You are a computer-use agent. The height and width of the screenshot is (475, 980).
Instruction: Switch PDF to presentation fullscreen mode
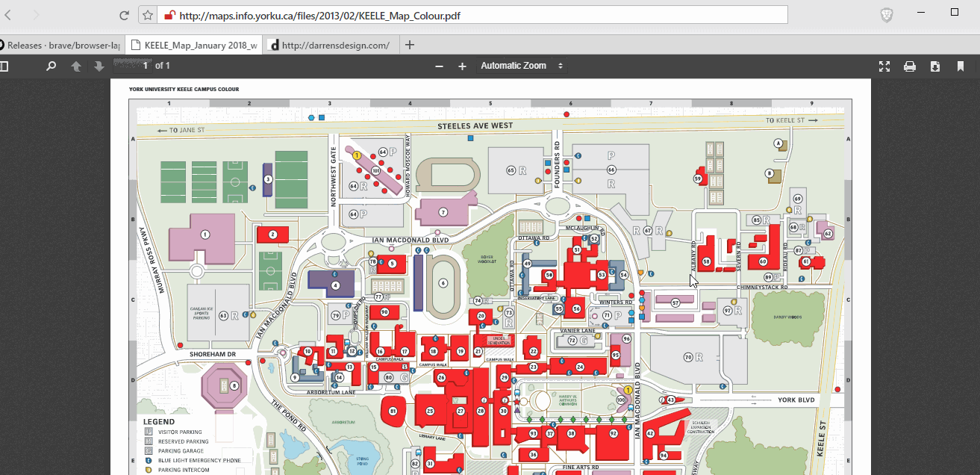click(884, 66)
